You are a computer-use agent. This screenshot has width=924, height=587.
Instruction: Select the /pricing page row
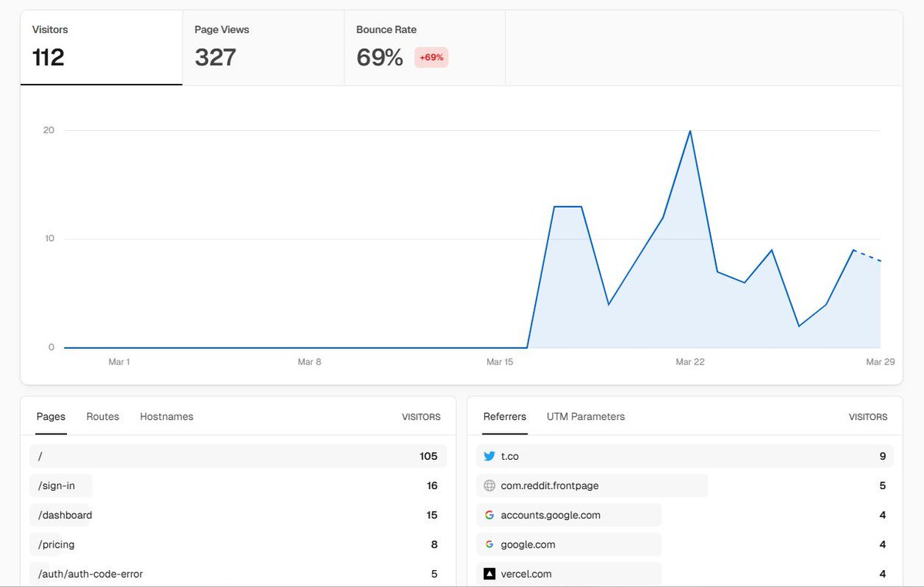[x=238, y=544]
